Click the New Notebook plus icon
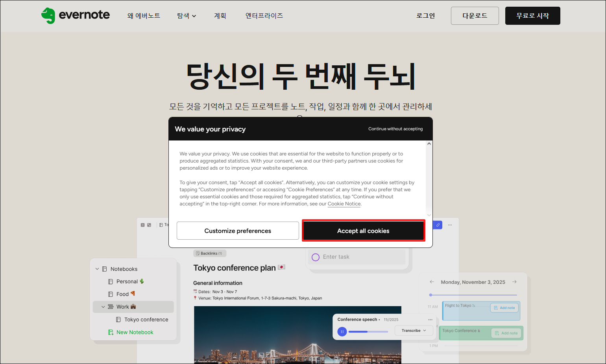Image resolution: width=606 pixels, height=364 pixels. point(111,332)
